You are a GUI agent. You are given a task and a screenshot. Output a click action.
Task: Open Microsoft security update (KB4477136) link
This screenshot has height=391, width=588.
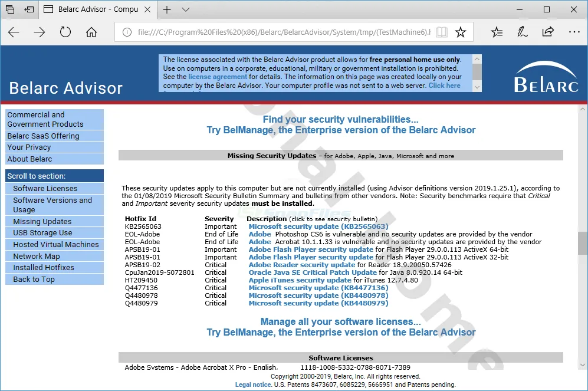coord(318,288)
